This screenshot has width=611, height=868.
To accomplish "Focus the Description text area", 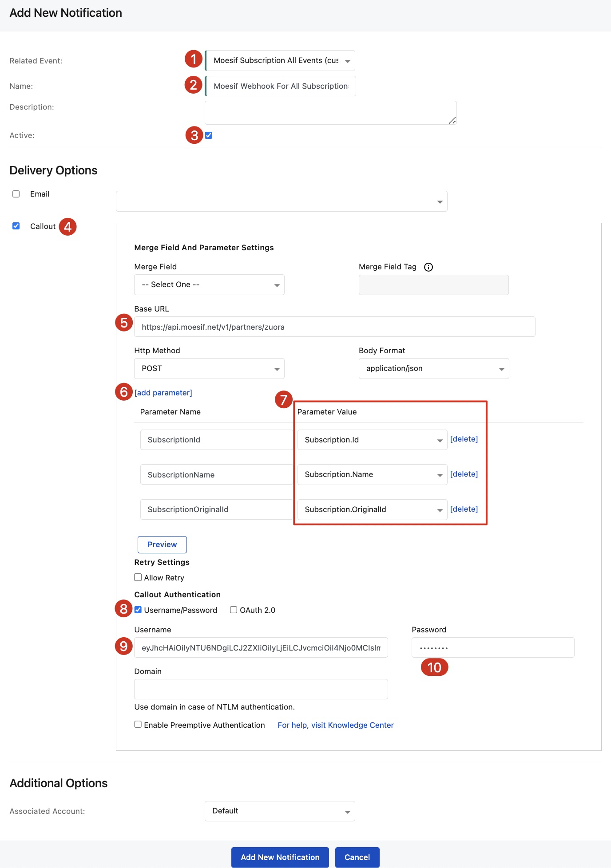I will click(330, 113).
